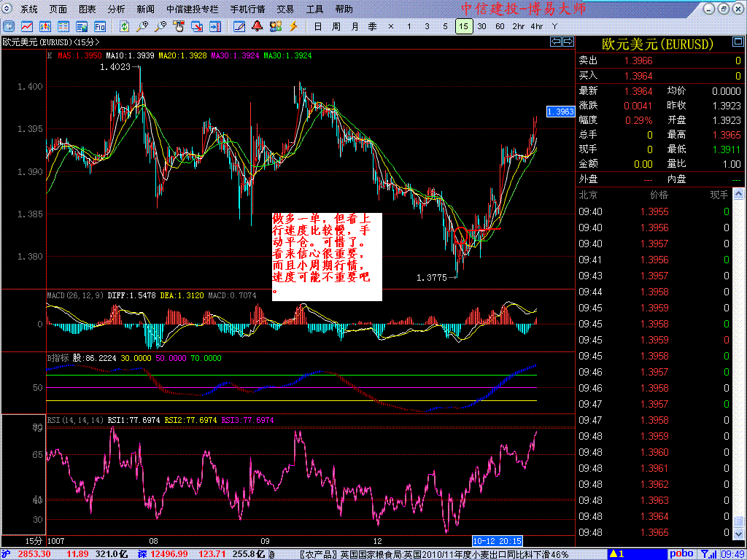
Task: Open the 系统 menu
Action: 29,9
